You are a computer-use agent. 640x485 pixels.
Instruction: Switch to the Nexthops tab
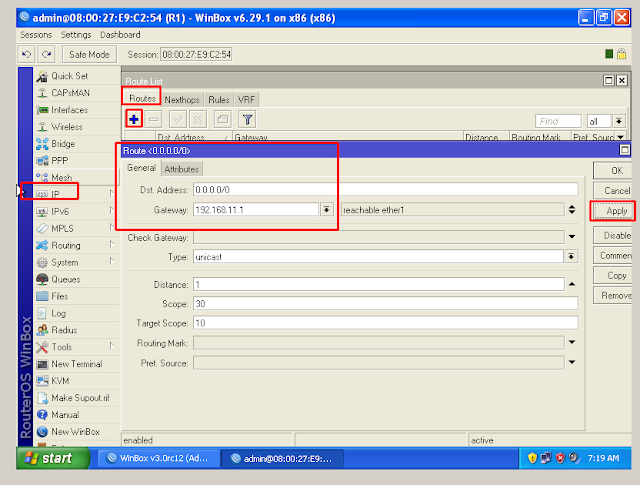point(182,100)
